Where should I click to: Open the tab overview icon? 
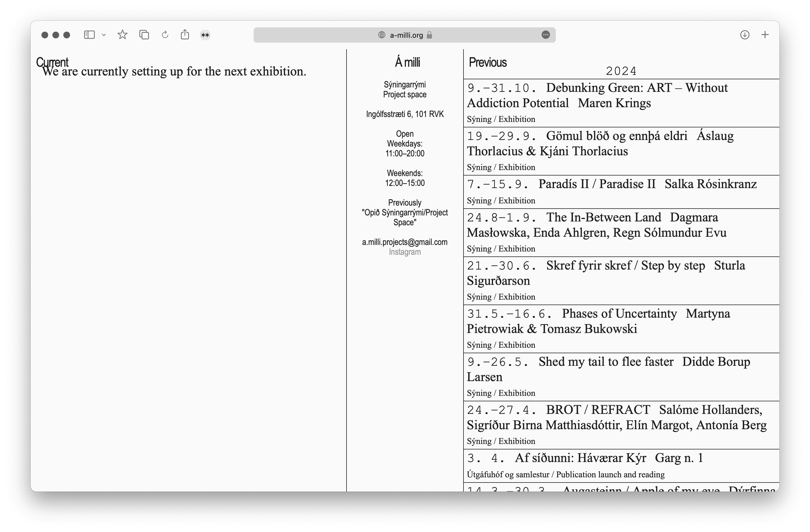(x=144, y=35)
